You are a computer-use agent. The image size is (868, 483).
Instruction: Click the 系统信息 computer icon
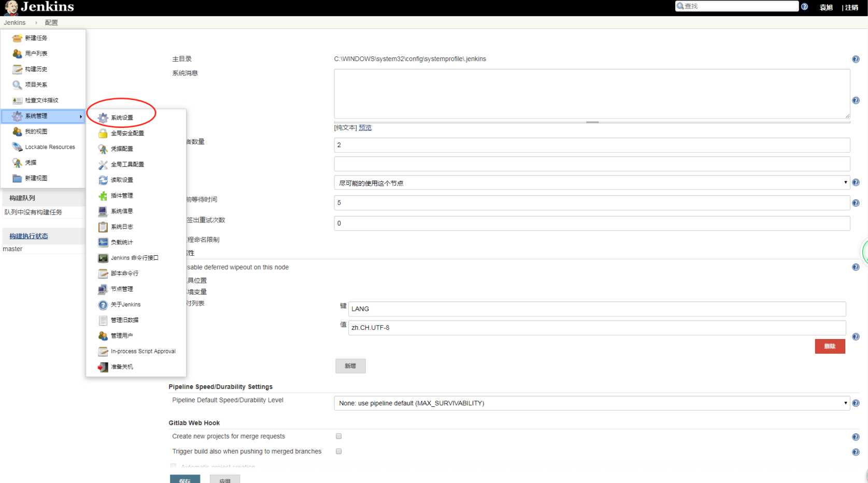coord(103,211)
